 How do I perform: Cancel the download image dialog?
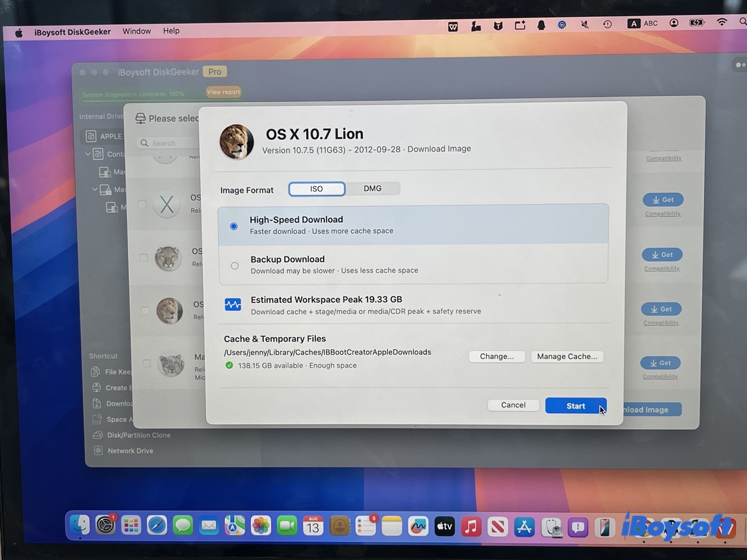pyautogui.click(x=514, y=405)
